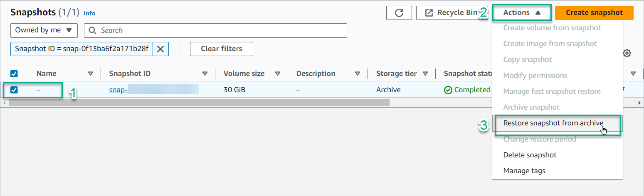644x196 pixels.
Task: Select Delete snapshot from Actions menu
Action: coord(557,155)
